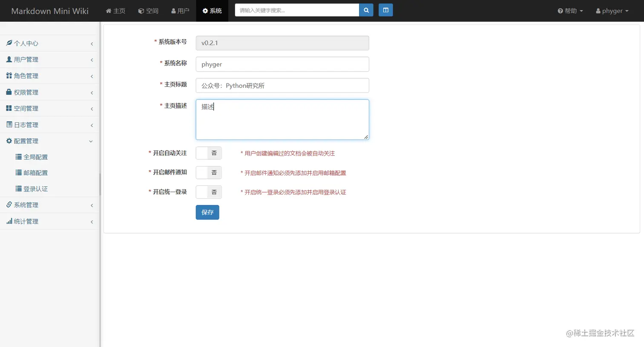
Task: Click the home icon in navbar
Action: [x=109, y=11]
